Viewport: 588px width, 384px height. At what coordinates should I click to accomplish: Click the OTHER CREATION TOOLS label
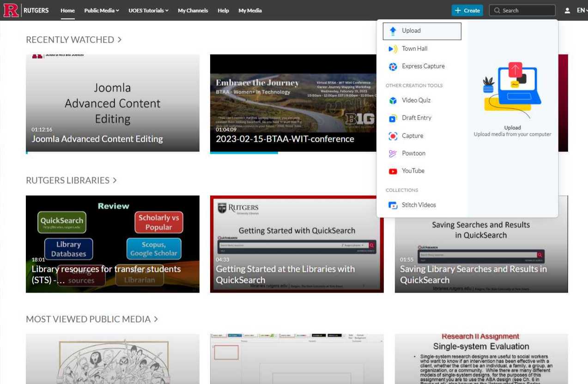click(x=414, y=86)
